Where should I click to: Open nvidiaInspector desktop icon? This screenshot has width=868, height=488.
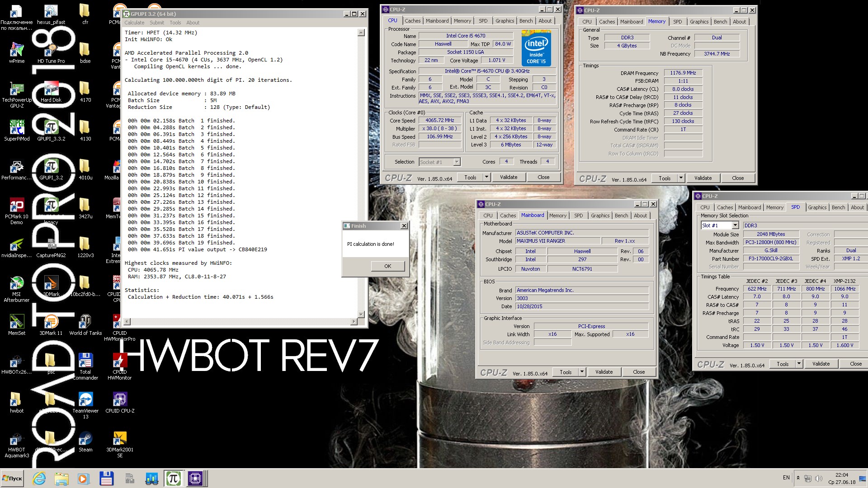[x=17, y=246]
